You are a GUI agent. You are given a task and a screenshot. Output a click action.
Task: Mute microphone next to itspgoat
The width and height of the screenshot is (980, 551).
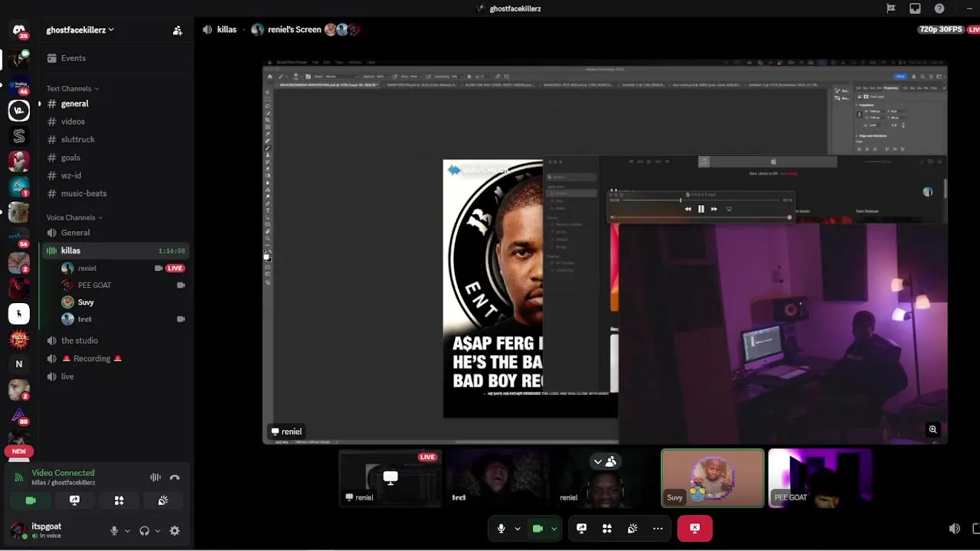click(x=114, y=530)
